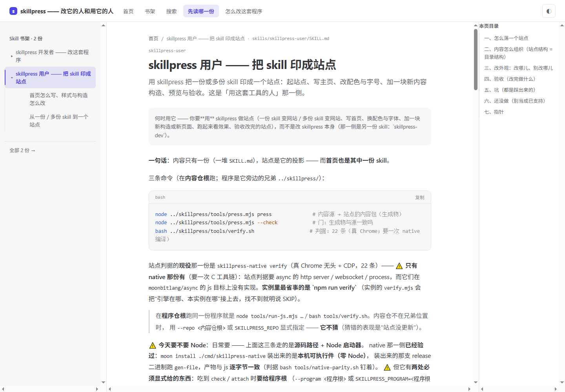The image size is (565, 392).
Task: Jump to 五、坑 section
Action: click(x=510, y=90)
